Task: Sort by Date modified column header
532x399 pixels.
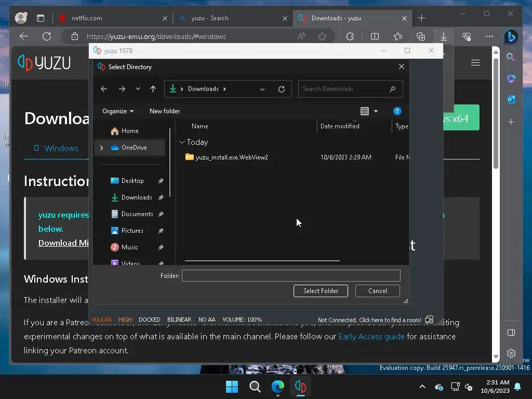Action: coord(340,126)
